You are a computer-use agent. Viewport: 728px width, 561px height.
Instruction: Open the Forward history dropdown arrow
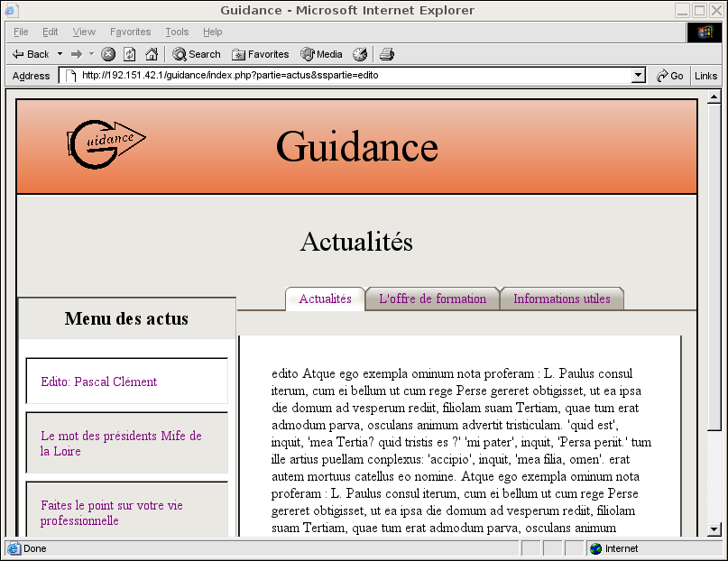pyautogui.click(x=91, y=54)
